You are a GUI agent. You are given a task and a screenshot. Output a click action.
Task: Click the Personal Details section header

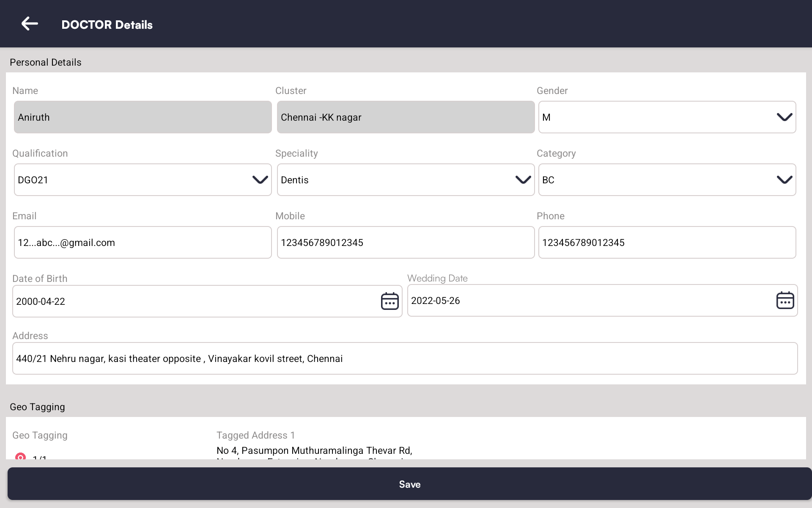coord(46,62)
